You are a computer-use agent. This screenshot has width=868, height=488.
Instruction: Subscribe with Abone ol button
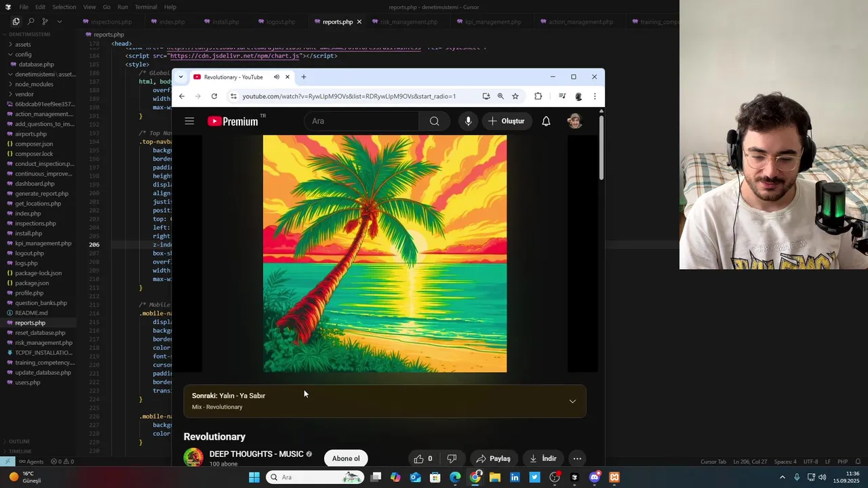(x=346, y=458)
